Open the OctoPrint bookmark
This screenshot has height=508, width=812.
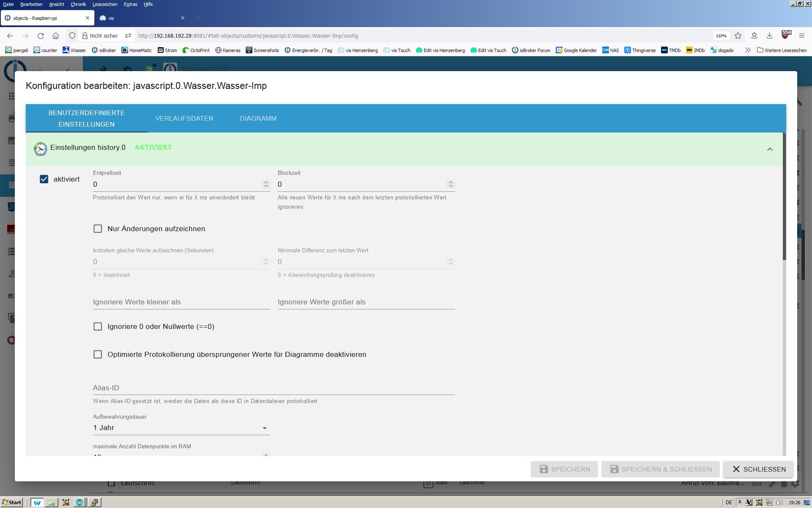click(x=196, y=50)
